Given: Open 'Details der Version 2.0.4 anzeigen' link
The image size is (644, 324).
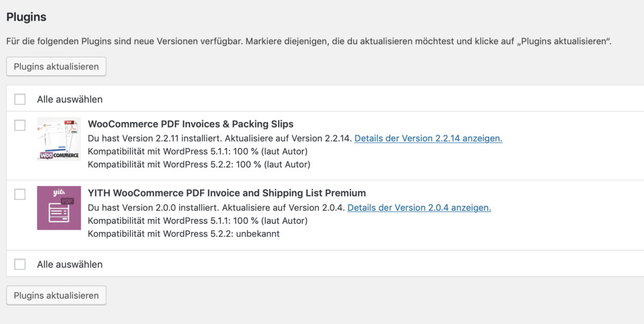Looking at the screenshot, I should [419, 208].
